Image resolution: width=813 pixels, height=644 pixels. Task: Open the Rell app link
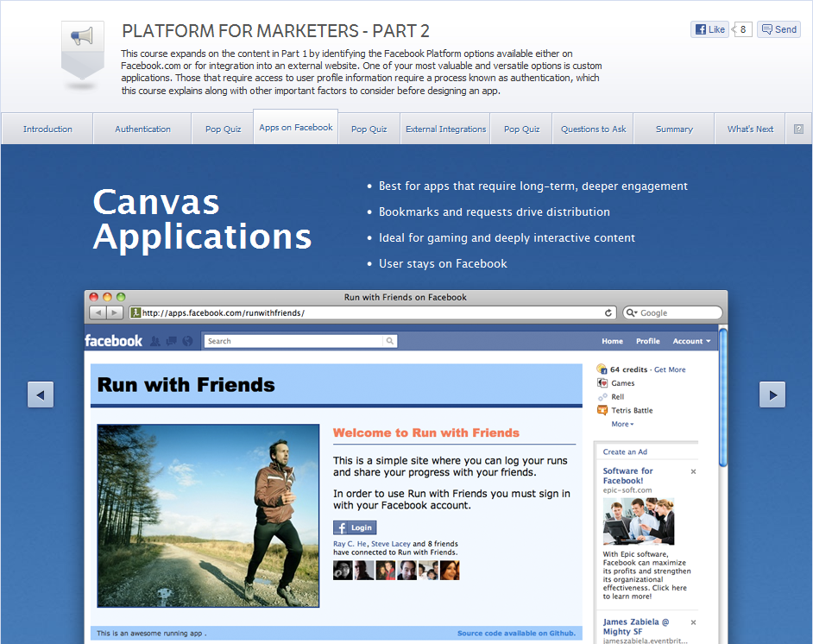tap(617, 396)
